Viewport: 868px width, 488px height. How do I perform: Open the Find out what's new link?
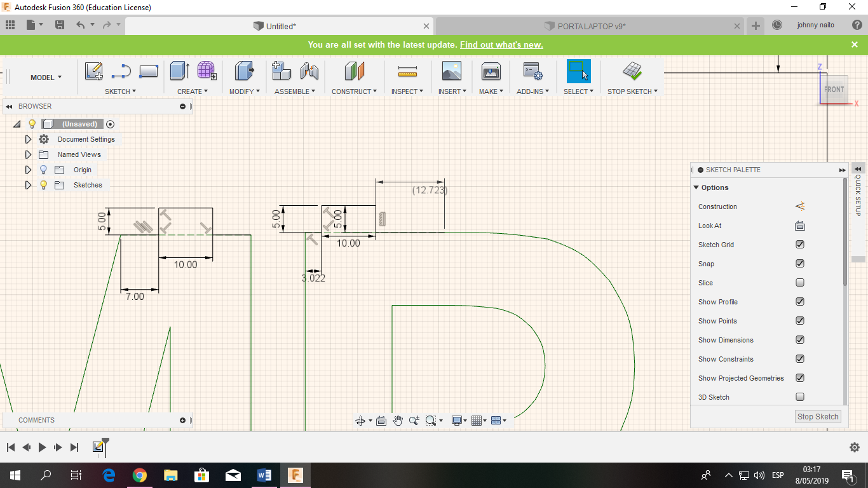click(501, 45)
